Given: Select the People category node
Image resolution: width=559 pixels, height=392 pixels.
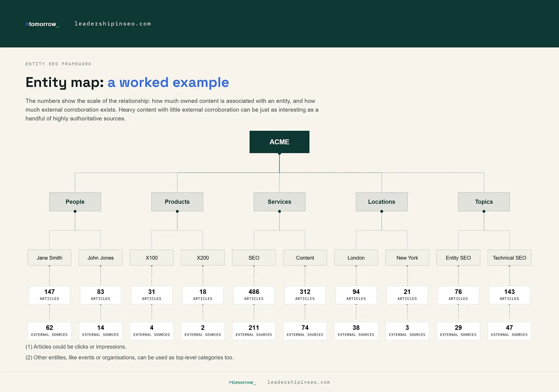Looking at the screenshot, I should pyautogui.click(x=75, y=202).
